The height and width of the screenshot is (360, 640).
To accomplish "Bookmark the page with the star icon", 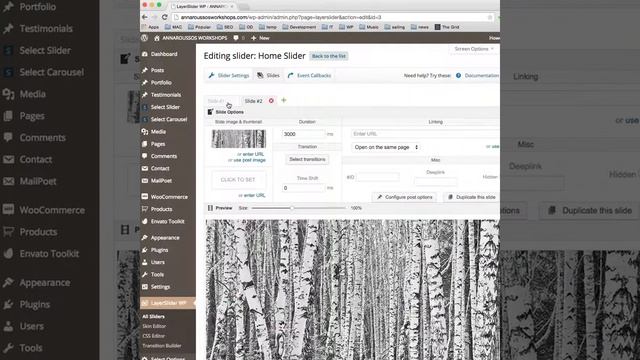I will 490,17.
